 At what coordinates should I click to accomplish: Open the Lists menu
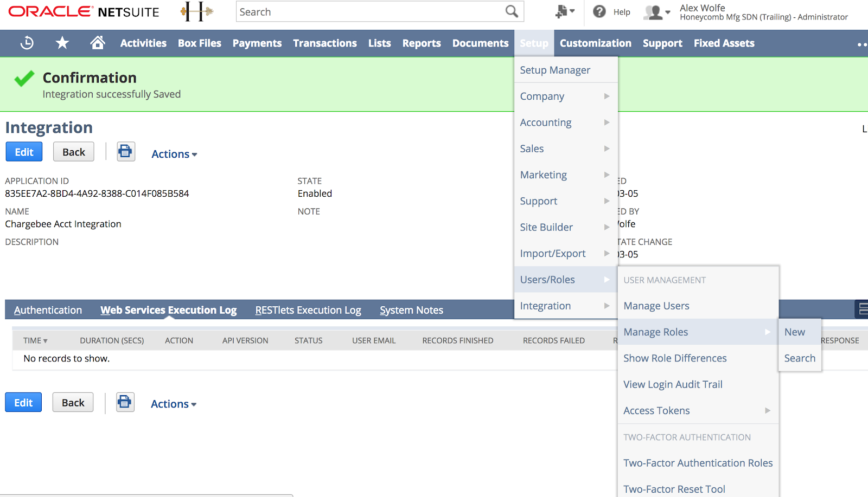(x=379, y=43)
